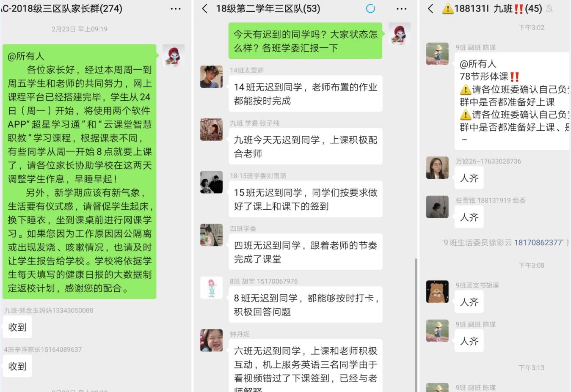The image size is (571, 392).
Task: Open 陈瑾 @所有人 形体课 announcement
Action: tap(513, 101)
